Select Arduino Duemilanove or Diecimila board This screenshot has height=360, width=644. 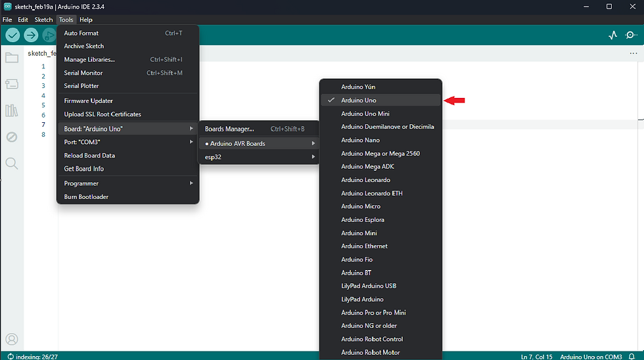pyautogui.click(x=380, y=127)
